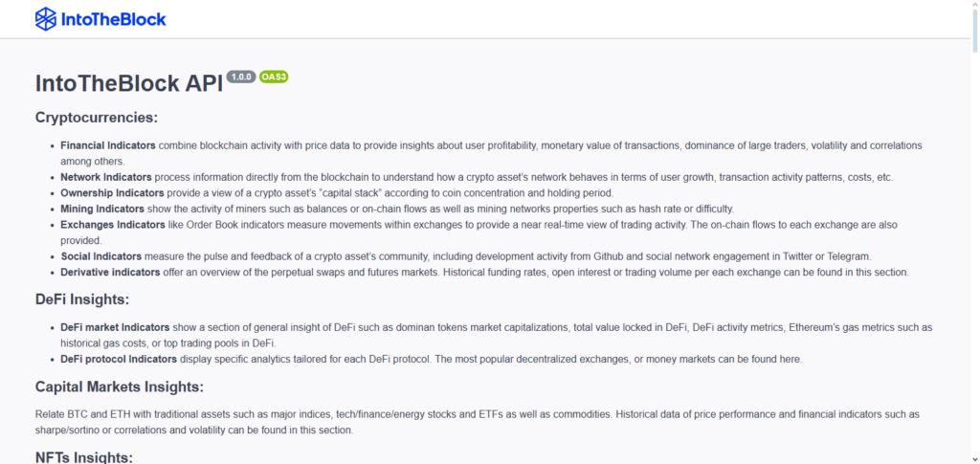
Task: Click the bold Derivative indicators term
Action: pos(110,273)
